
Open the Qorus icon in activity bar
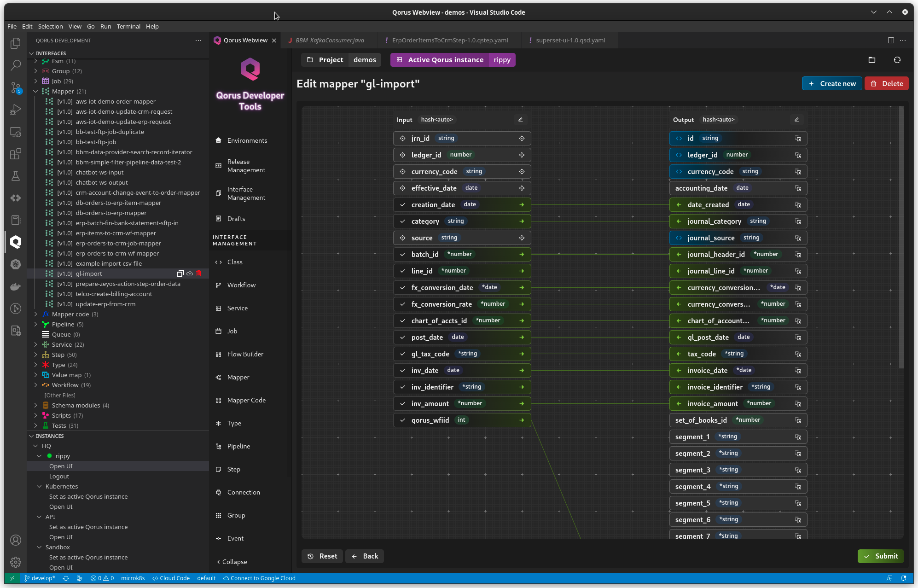click(x=16, y=242)
